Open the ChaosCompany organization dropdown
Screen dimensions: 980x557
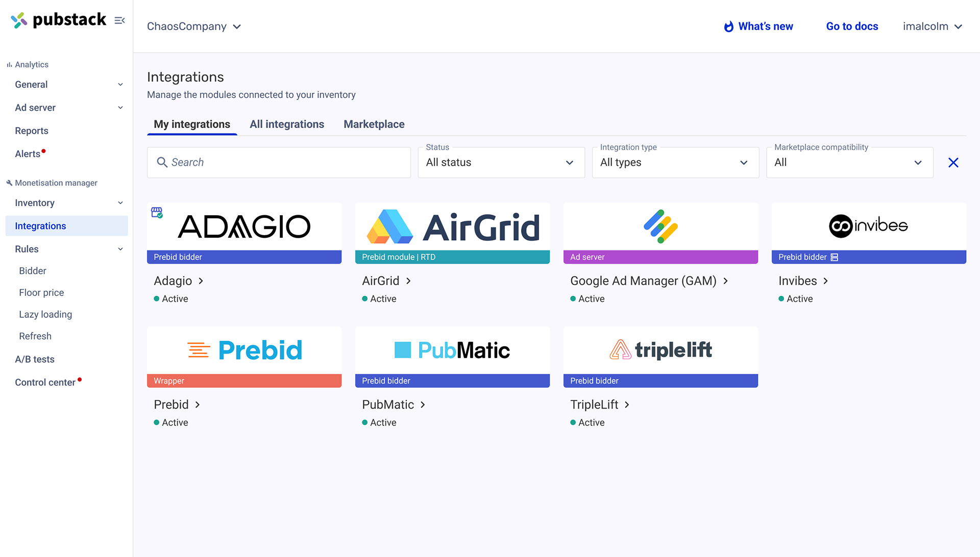pos(194,27)
